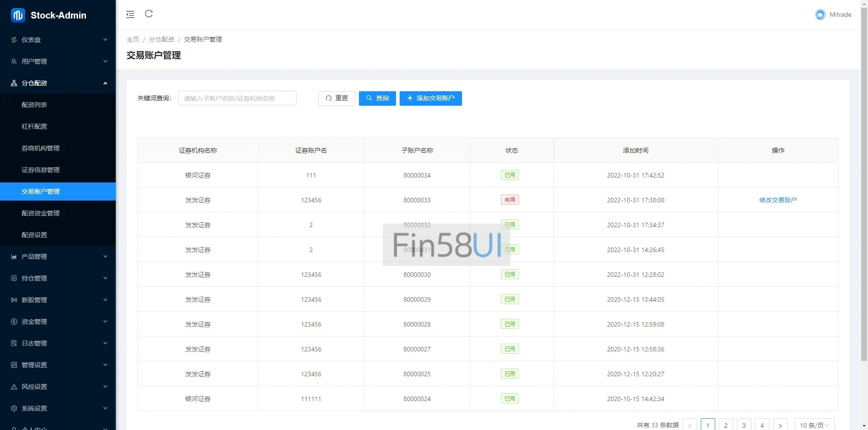Click the 添加交易账户 button
Image resolution: width=868 pixels, height=430 pixels.
point(430,98)
